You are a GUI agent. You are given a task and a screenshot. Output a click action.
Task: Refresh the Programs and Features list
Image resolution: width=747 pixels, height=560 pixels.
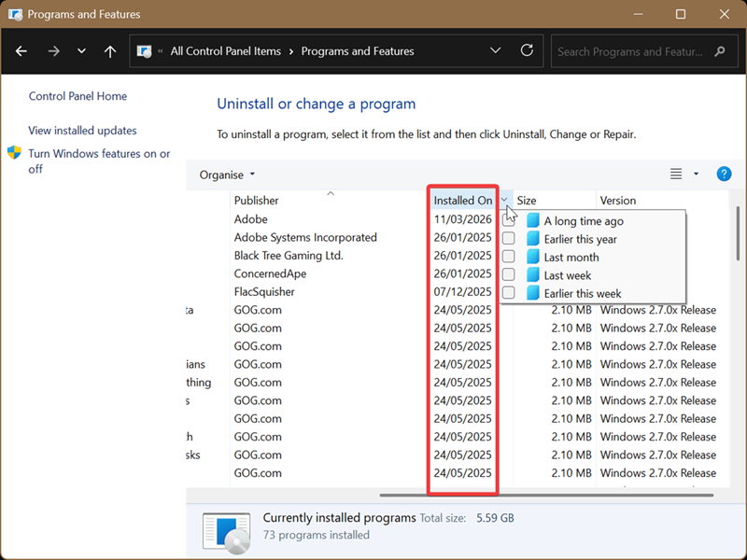tap(527, 50)
